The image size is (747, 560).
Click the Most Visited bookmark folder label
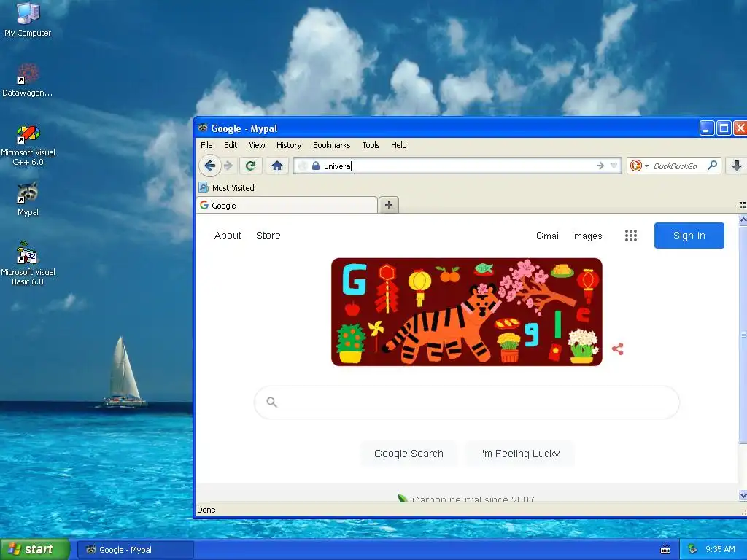(x=233, y=188)
